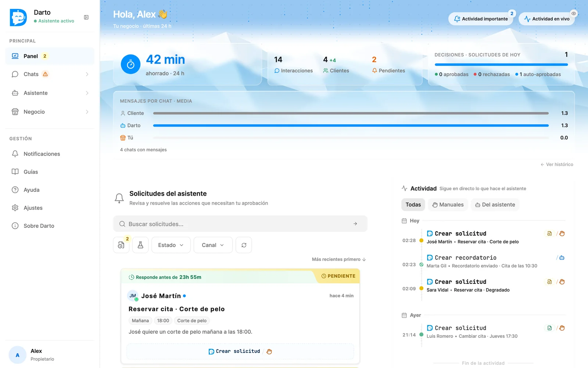Open the Estado dropdown

tap(171, 245)
